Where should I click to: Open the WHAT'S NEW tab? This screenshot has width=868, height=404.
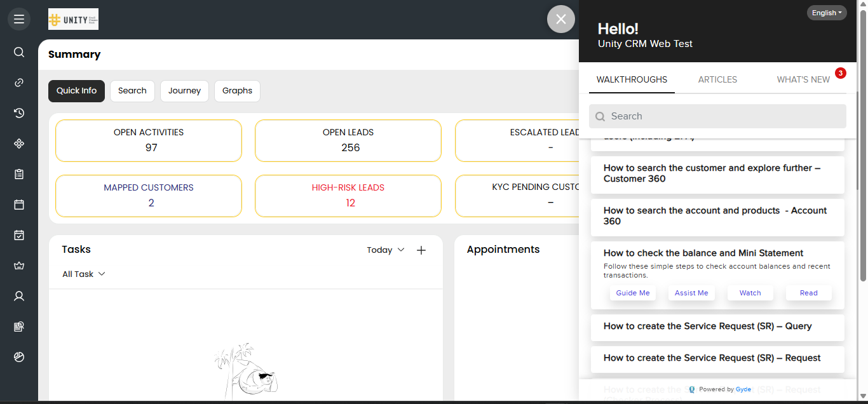tap(803, 79)
